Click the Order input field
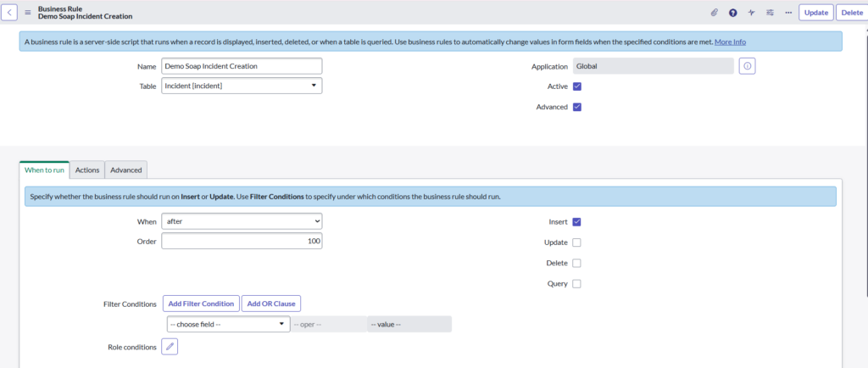This screenshot has height=368, width=868. (242, 241)
